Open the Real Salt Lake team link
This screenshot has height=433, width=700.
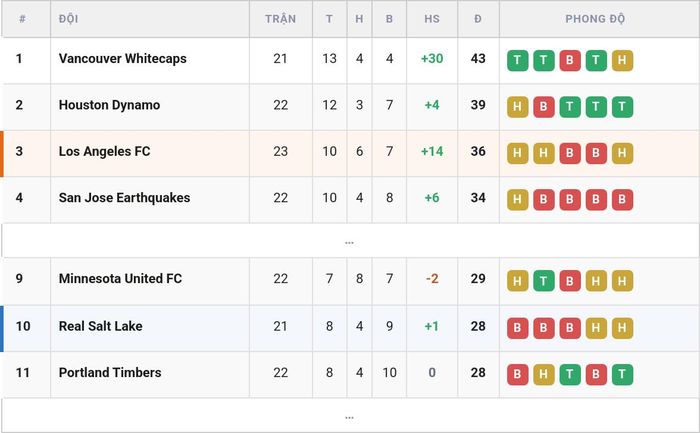(x=100, y=326)
